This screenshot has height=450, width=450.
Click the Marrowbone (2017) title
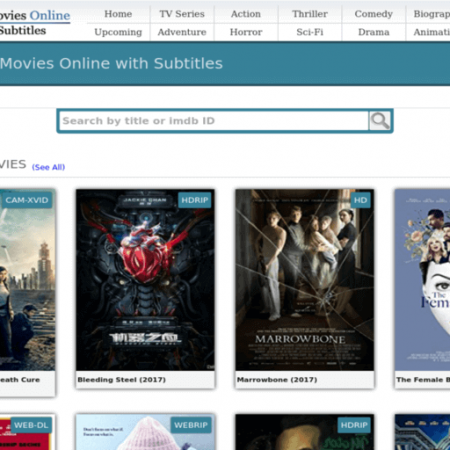pos(277,380)
